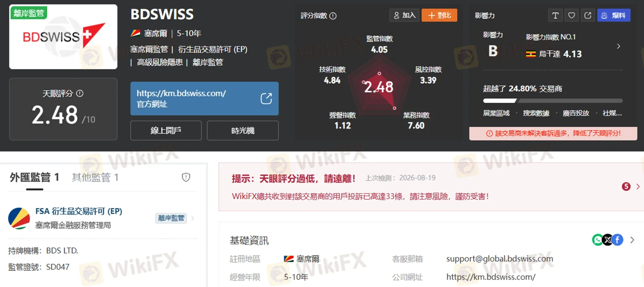The width and height of the screenshot is (644, 287).
Task: Click the blue 爆料 button
Action: click(614, 15)
